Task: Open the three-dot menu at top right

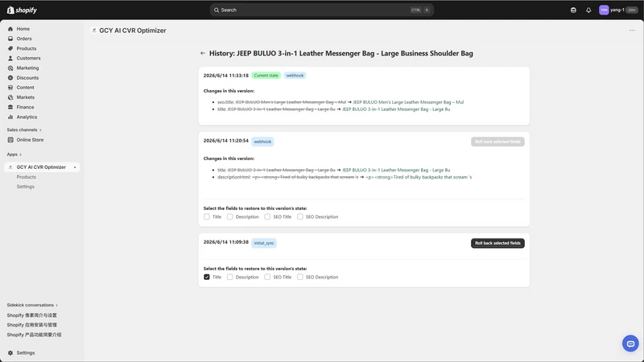Action: click(x=632, y=31)
